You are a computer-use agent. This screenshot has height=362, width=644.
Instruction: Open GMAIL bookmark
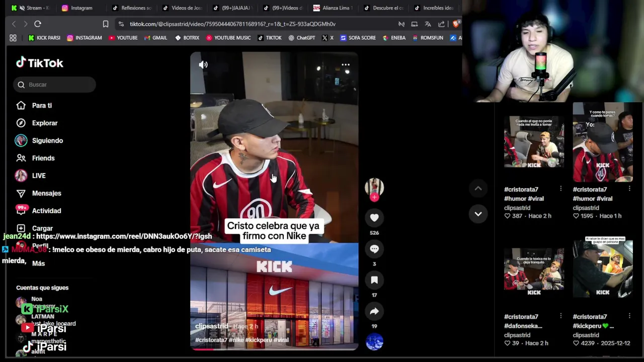coord(155,38)
